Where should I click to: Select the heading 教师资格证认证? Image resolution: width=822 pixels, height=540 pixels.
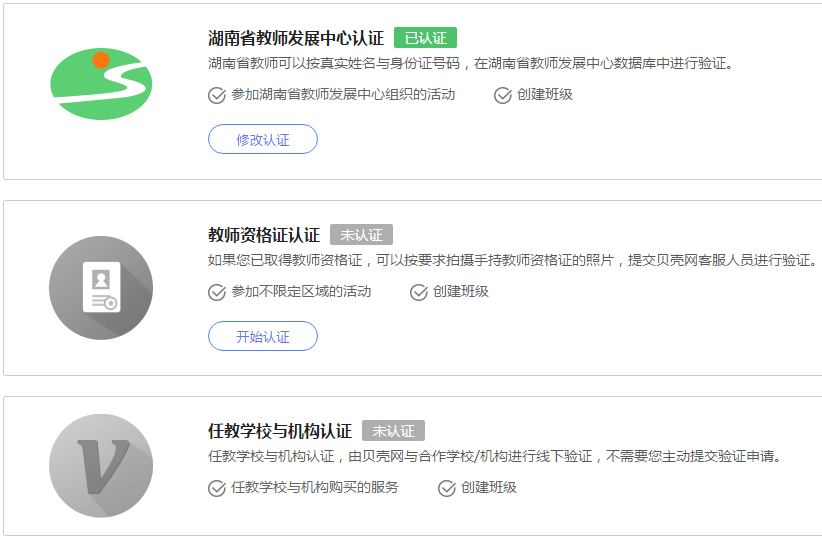click(264, 235)
